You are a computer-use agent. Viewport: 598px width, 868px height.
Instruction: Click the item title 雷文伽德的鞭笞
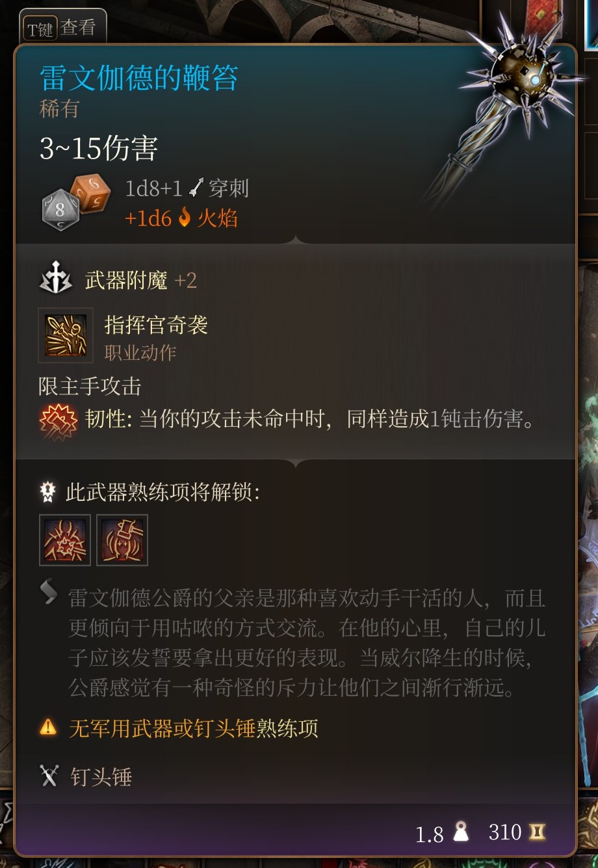click(x=139, y=79)
